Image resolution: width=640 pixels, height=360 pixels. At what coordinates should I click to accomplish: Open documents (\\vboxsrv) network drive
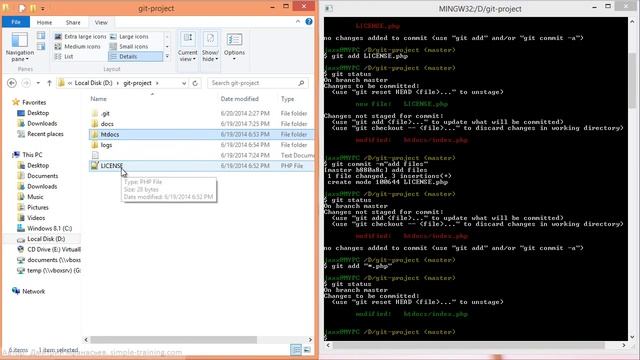[54, 260]
